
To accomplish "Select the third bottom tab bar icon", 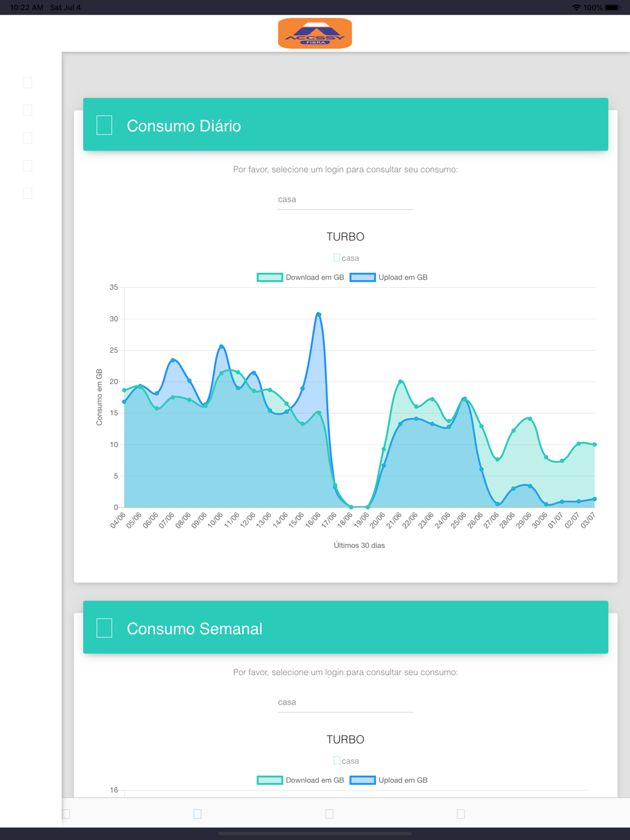I will (x=329, y=814).
